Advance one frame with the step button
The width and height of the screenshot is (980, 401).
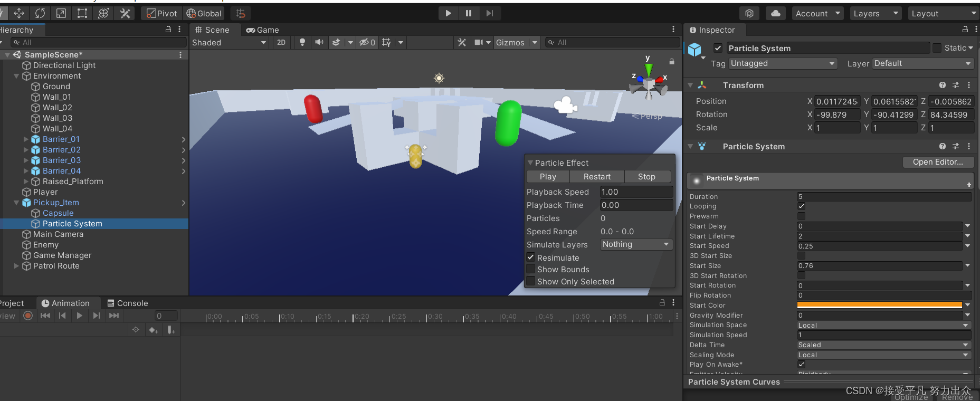pos(490,13)
